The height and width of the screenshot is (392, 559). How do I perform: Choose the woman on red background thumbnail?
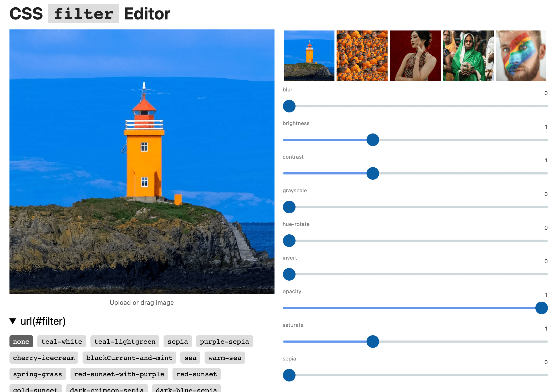(415, 56)
